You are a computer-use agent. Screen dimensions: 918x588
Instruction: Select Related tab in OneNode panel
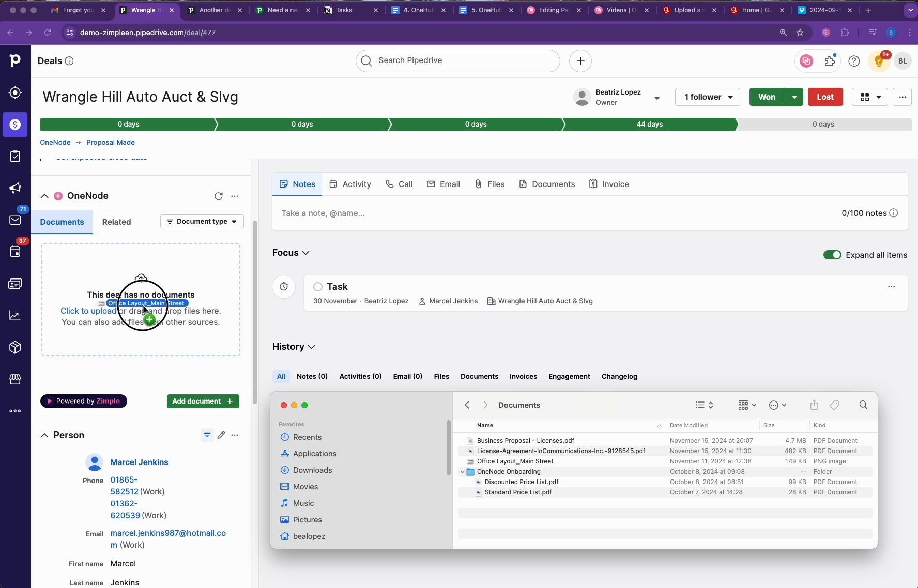117,222
